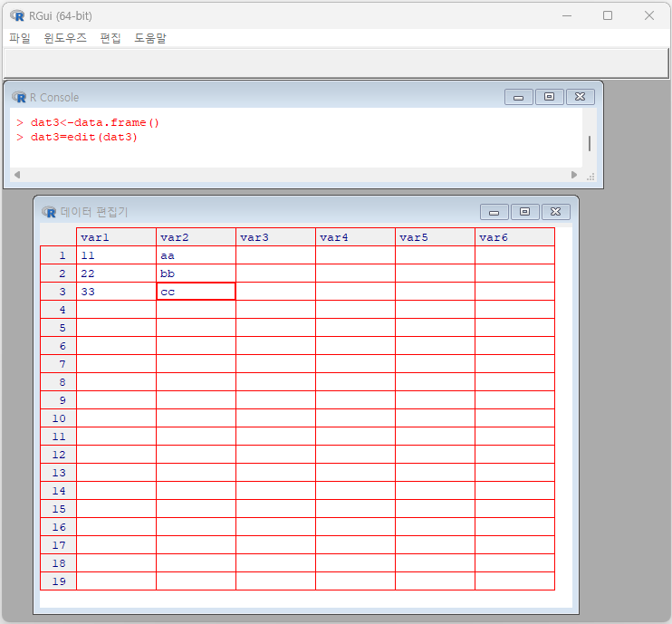Open the 윈도우즈 menu
This screenshot has width=672, height=624.
coord(65,38)
